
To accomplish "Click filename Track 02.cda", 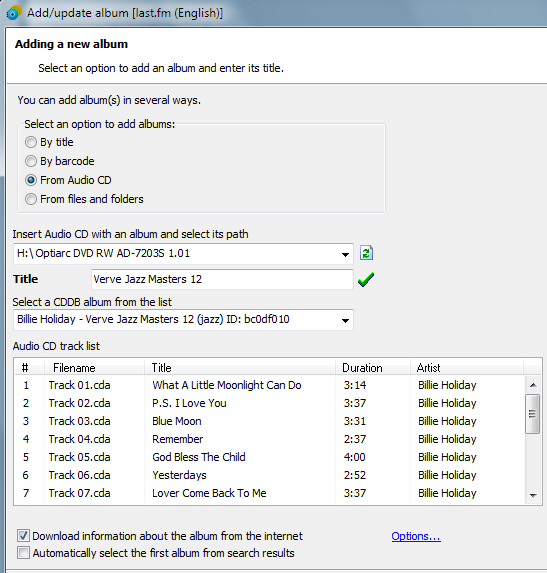I will (x=80, y=403).
